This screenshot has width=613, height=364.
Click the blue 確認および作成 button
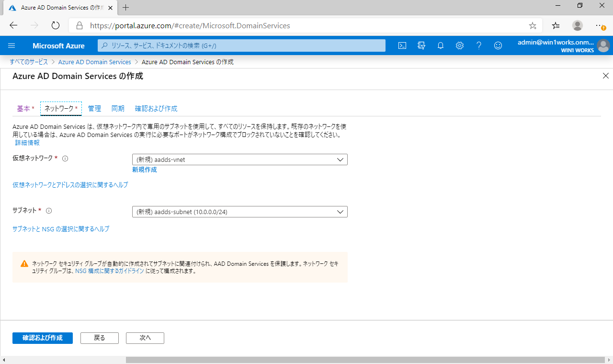43,338
